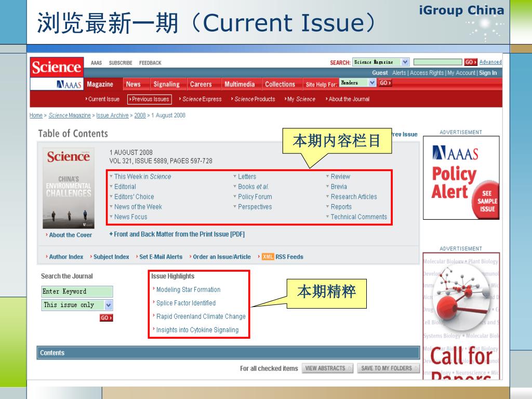Open the News tab

(x=133, y=84)
